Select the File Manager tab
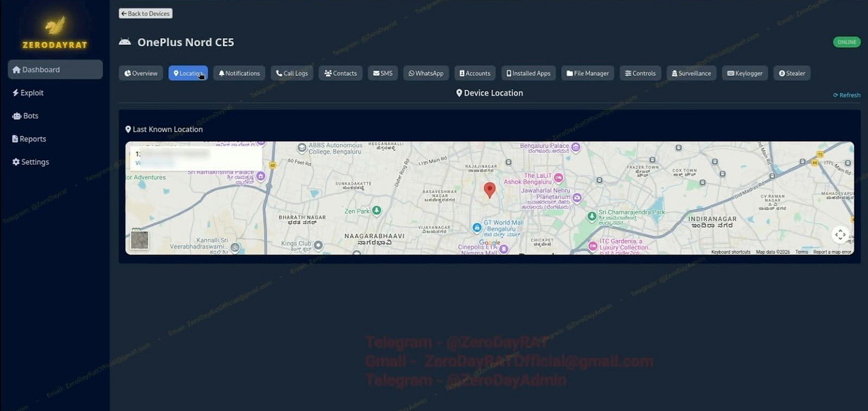Image resolution: width=868 pixels, height=411 pixels. click(x=588, y=73)
